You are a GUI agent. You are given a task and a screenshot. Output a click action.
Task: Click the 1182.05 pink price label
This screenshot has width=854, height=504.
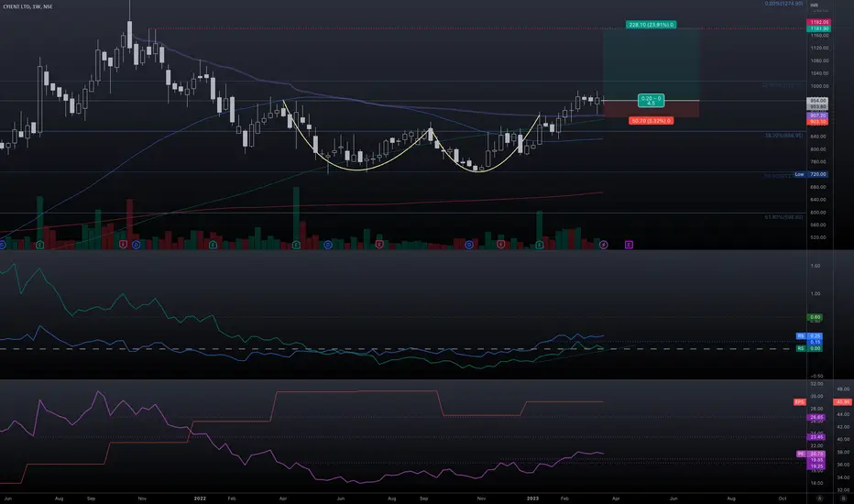pos(818,22)
